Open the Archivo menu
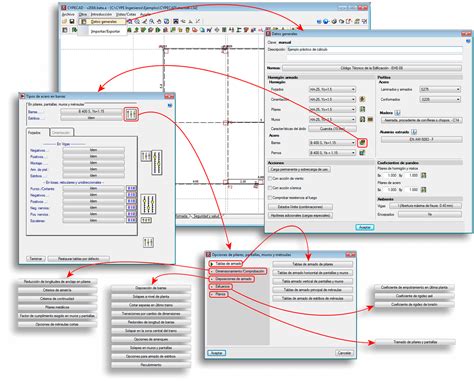Image resolution: width=474 pixels, height=381 pixels. pyautogui.click(x=68, y=14)
